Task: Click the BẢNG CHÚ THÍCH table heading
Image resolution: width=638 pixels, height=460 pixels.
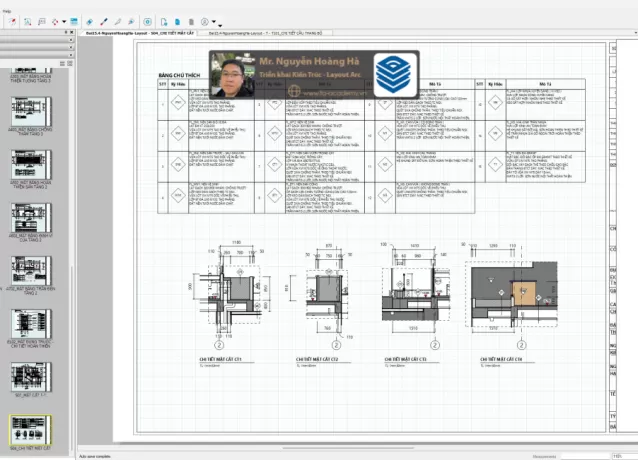Action: click(x=179, y=75)
